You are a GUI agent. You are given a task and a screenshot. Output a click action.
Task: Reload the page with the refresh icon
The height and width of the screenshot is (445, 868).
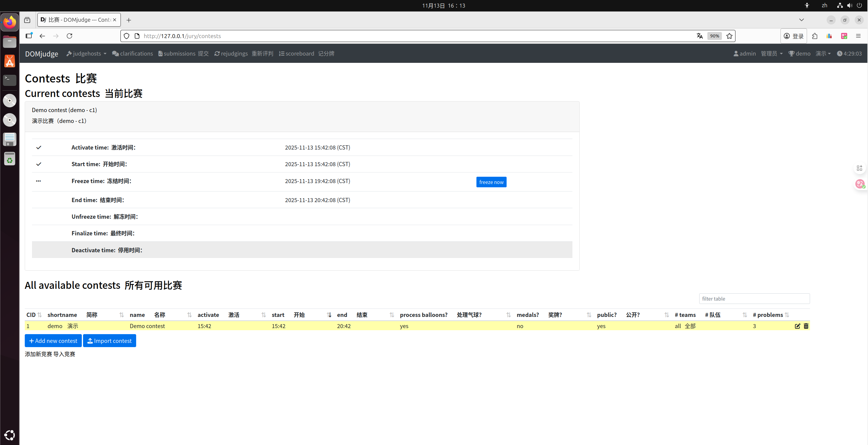(x=69, y=36)
